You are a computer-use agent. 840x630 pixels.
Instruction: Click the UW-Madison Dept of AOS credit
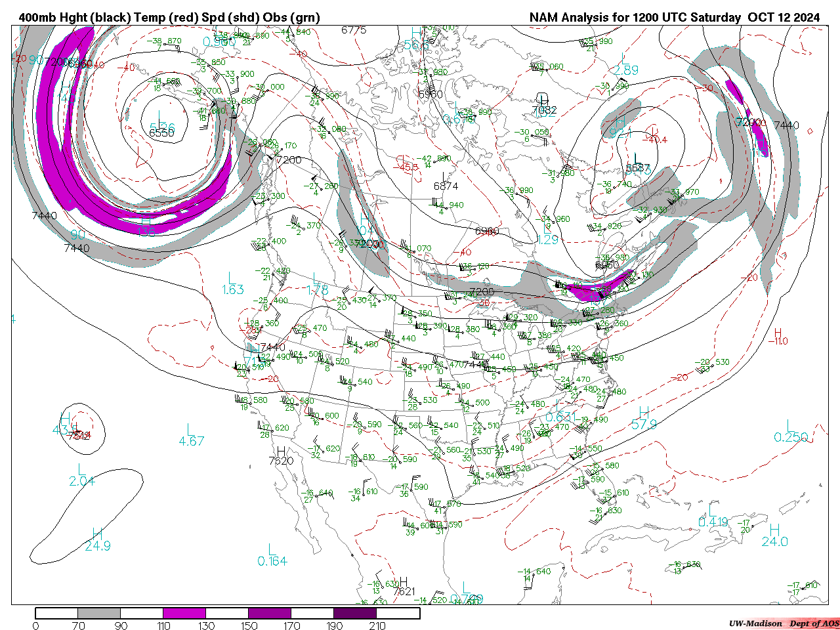[784, 623]
